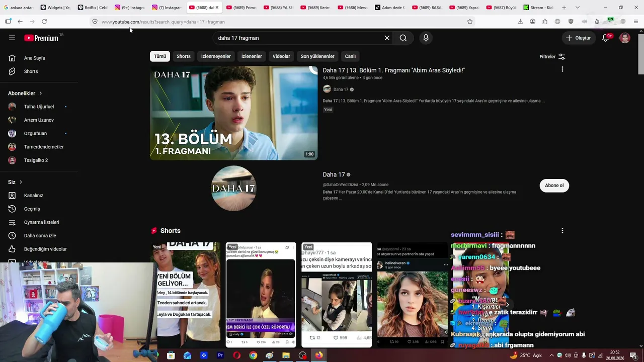
Task: Open Filtreler search filters
Action: (552, 57)
